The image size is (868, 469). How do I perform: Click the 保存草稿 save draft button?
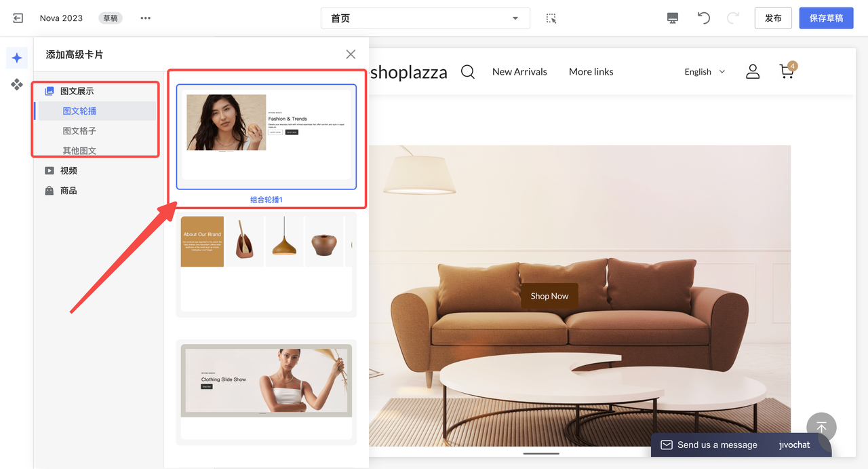tap(826, 18)
